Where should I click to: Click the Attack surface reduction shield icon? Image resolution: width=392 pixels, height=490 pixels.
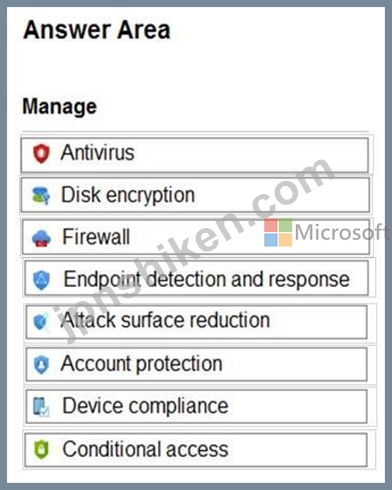coord(41,322)
